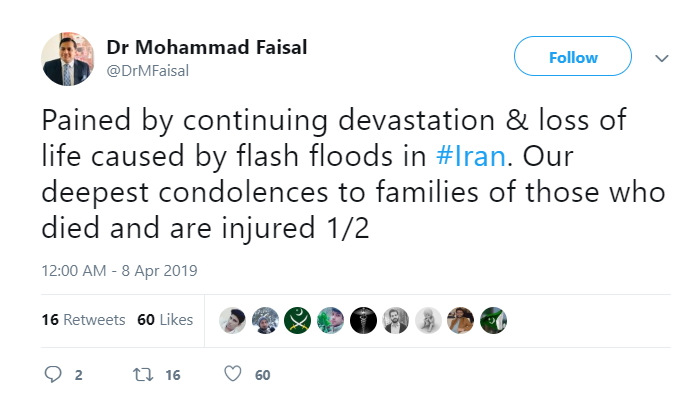View the 60 Likes list
The image size is (687, 404).
click(165, 320)
